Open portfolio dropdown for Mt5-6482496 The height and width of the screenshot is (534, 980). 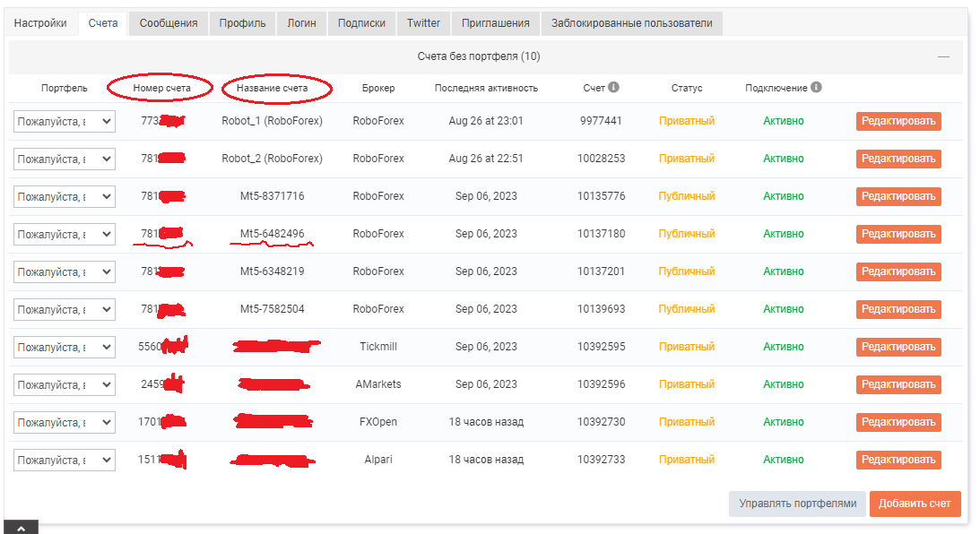65,234
